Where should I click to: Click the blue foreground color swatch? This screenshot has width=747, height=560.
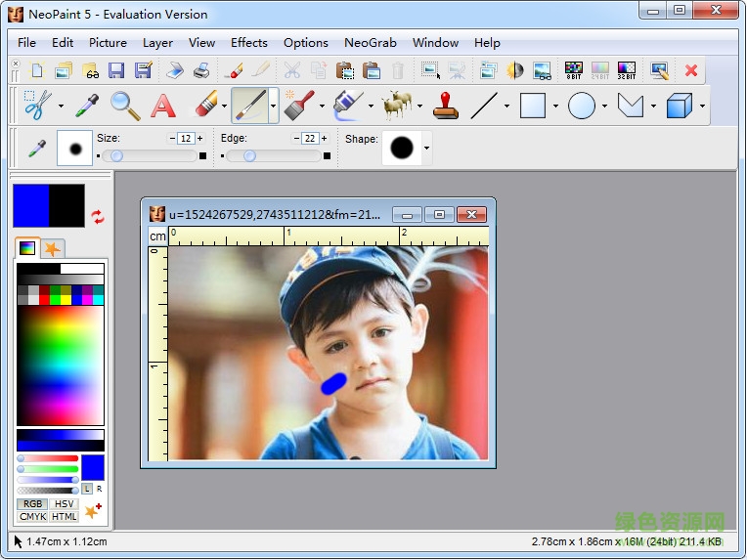[x=30, y=205]
